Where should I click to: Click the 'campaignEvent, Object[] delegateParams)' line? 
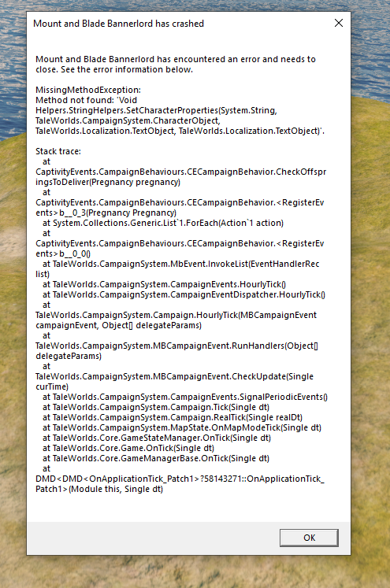pyautogui.click(x=119, y=326)
